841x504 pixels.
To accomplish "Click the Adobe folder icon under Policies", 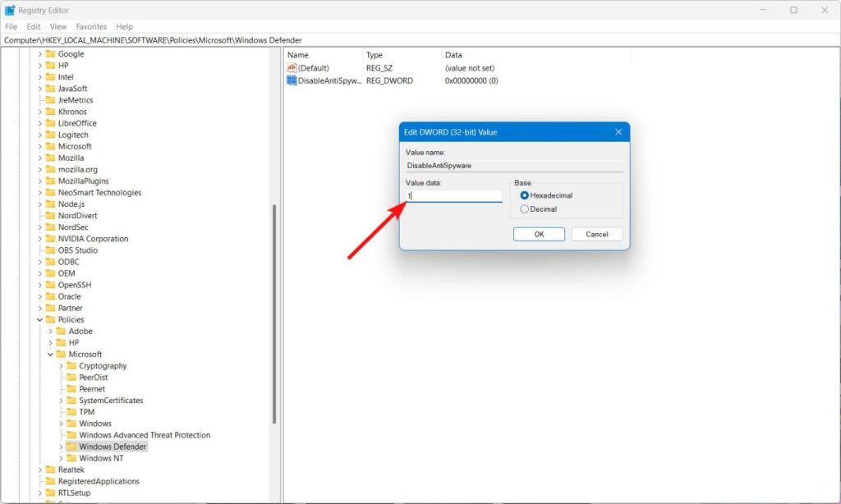I will [61, 331].
